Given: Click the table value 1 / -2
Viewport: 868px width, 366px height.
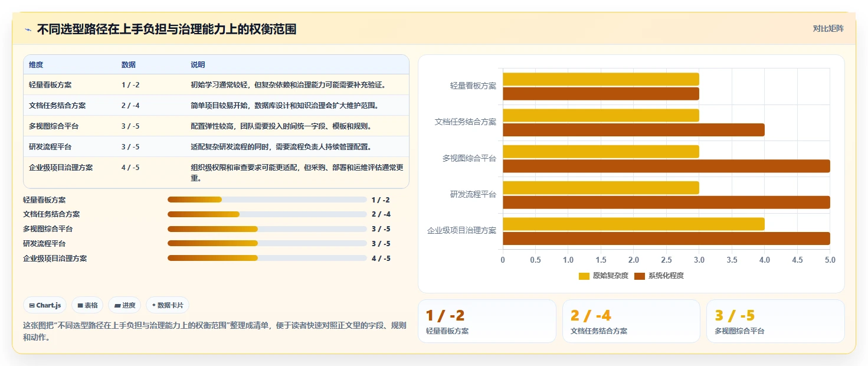Looking at the screenshot, I should click(x=130, y=85).
